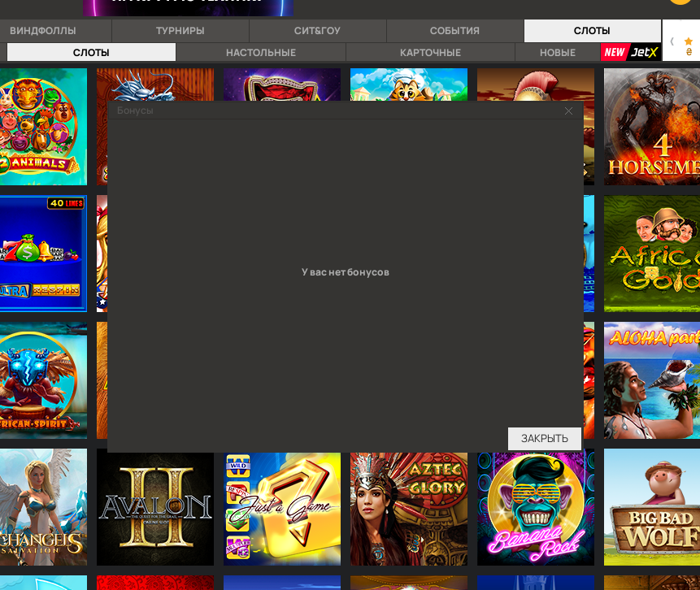This screenshot has height=590, width=700.
Task: Select the СЛОТЫ category sub-tab beside НАСТОЛЬНЫЕ
Action: (91, 53)
